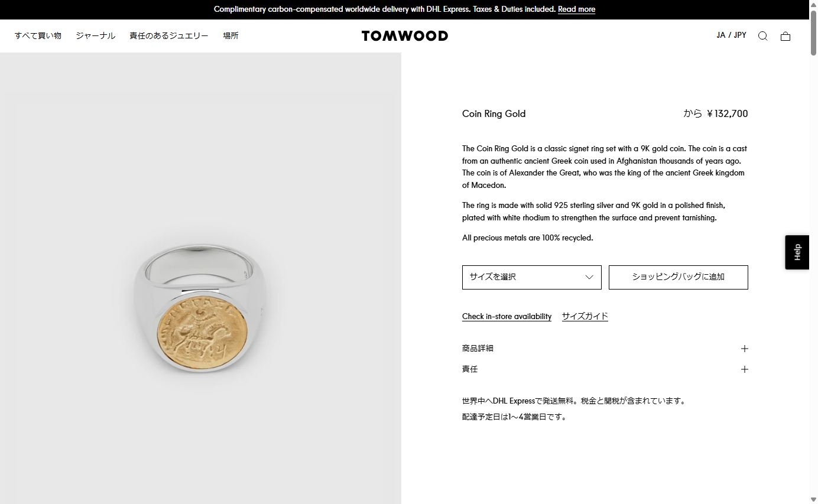Open Check in-store availability link
Screen dimensions: 818x504
pyautogui.click(x=507, y=317)
